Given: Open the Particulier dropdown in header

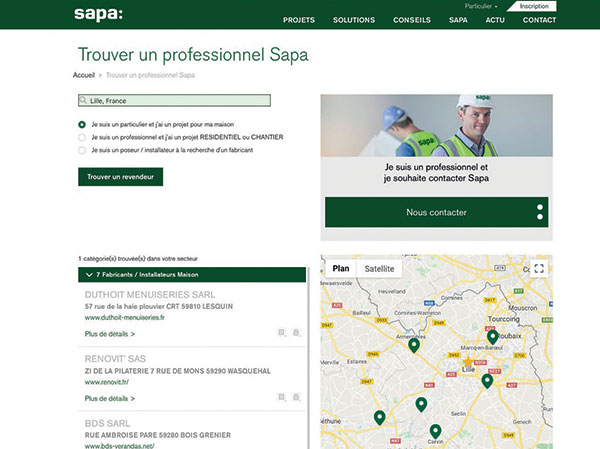Looking at the screenshot, I should pyautogui.click(x=481, y=6).
